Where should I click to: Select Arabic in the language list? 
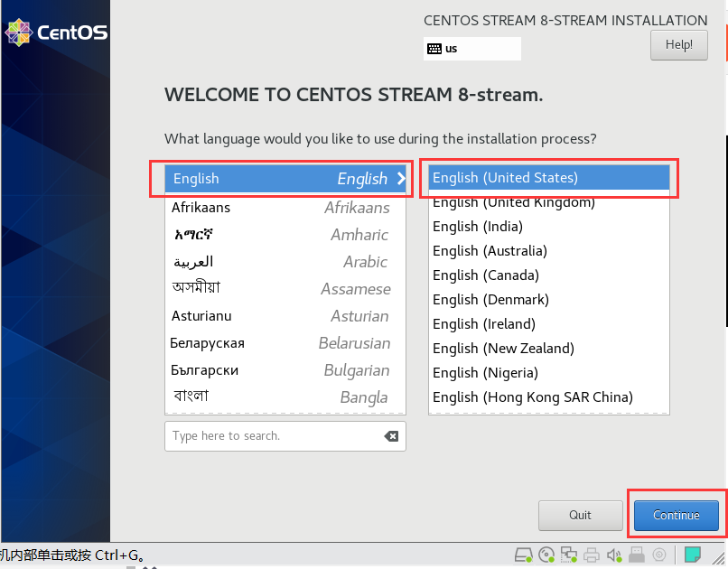click(285, 262)
